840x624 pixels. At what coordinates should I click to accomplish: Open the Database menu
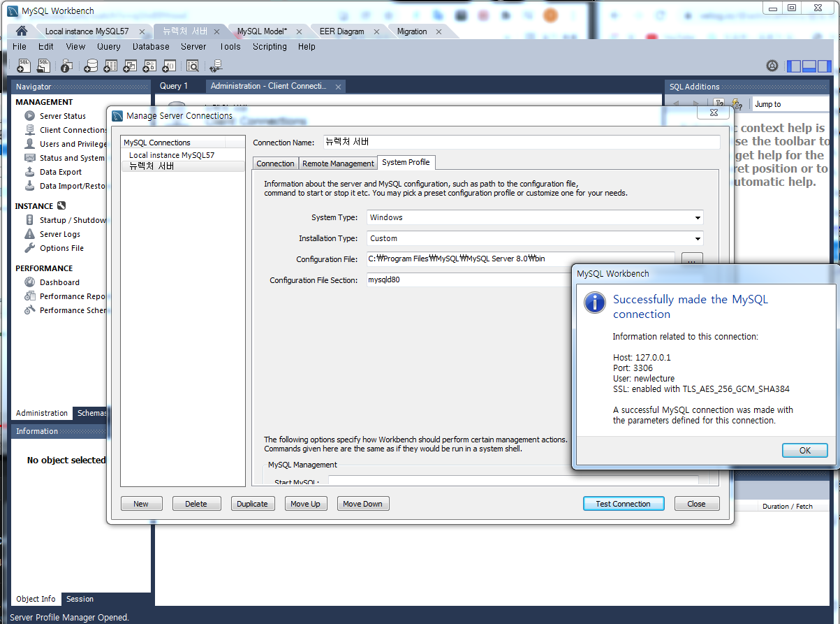coord(151,47)
